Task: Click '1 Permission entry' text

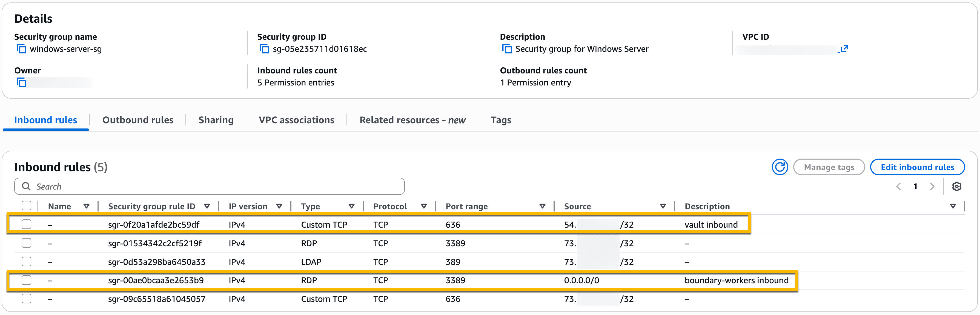Action: (x=535, y=82)
